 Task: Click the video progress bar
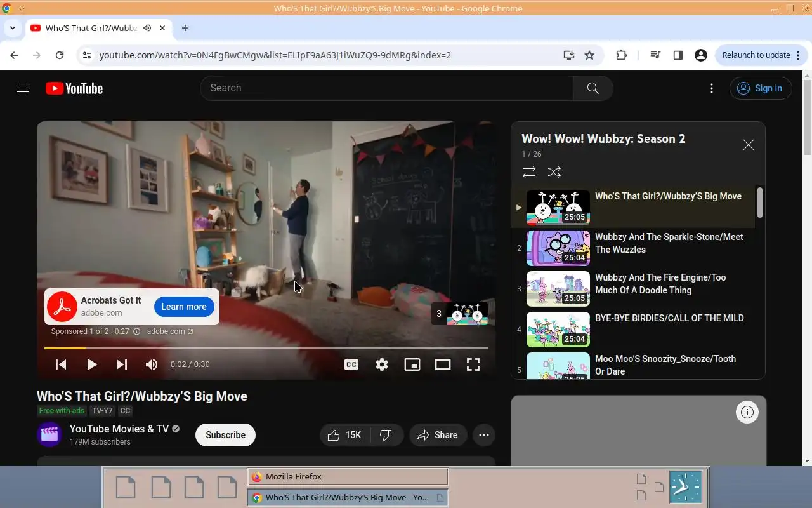[x=266, y=348]
